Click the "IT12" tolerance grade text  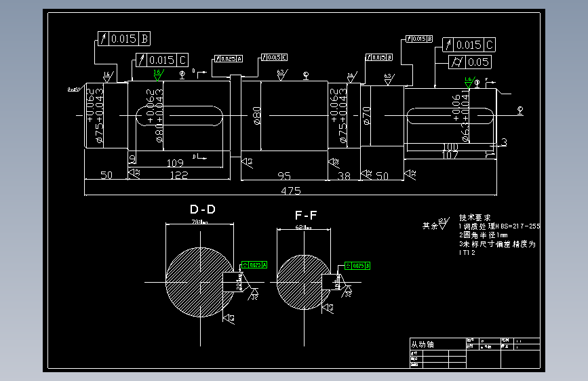pos(467,253)
